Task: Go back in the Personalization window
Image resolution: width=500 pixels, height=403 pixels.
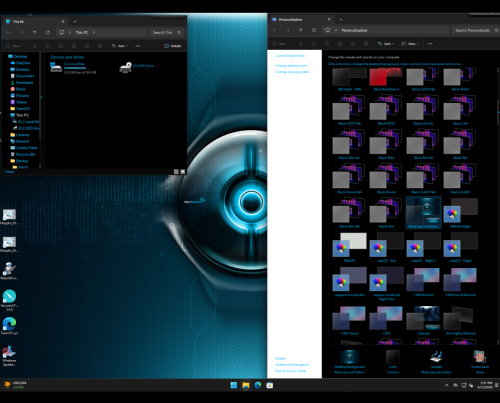Action: [x=275, y=30]
